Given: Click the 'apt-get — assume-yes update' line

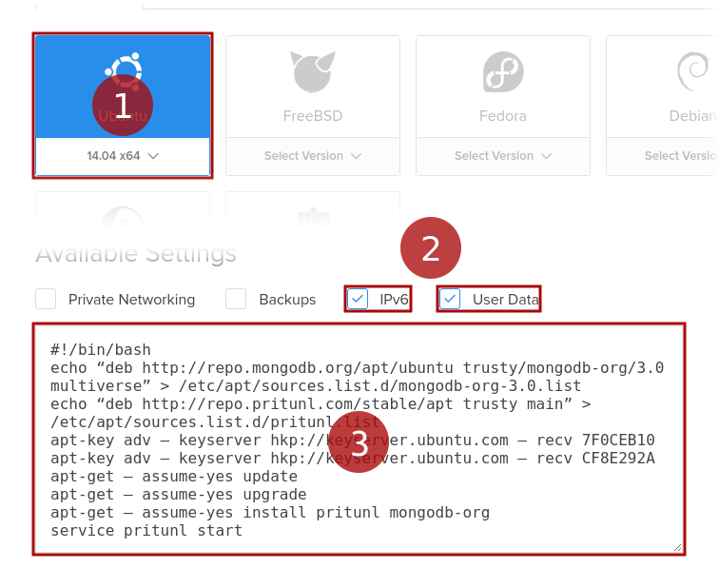Looking at the screenshot, I should click(174, 477).
